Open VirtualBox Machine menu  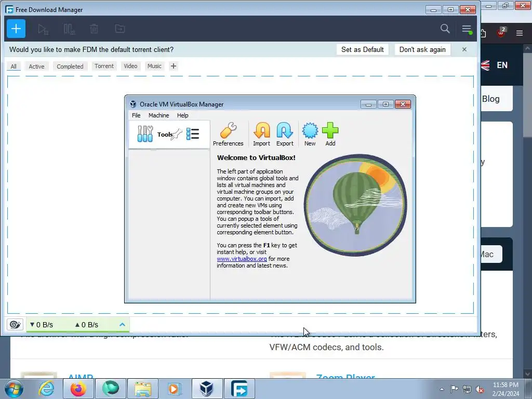159,115
